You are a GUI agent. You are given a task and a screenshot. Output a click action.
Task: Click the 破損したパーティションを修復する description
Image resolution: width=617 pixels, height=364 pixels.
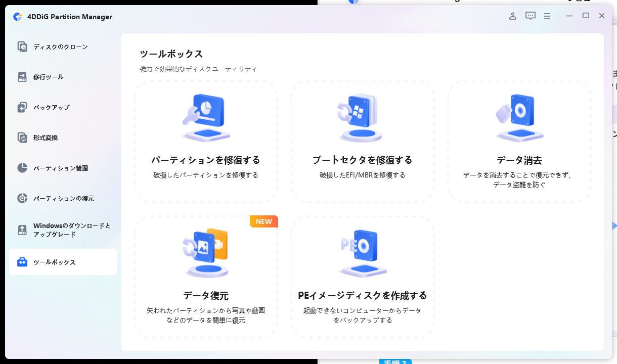tap(206, 175)
